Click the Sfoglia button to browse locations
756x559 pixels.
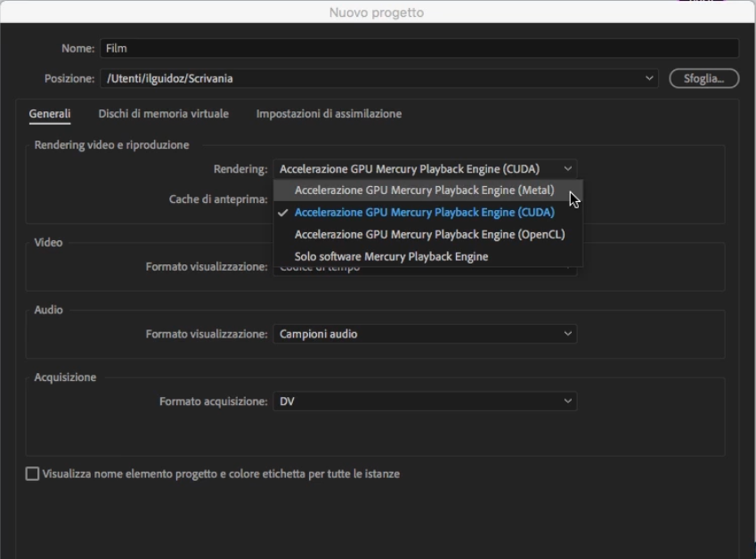(x=703, y=77)
